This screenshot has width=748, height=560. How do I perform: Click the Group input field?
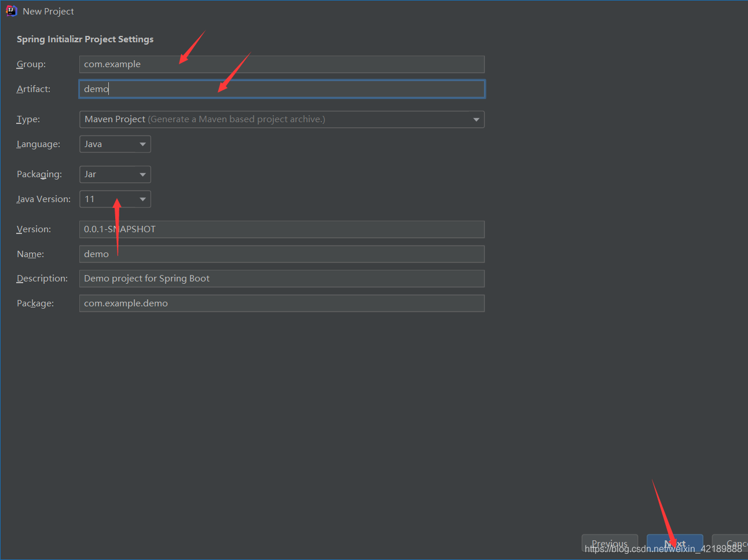tap(281, 64)
